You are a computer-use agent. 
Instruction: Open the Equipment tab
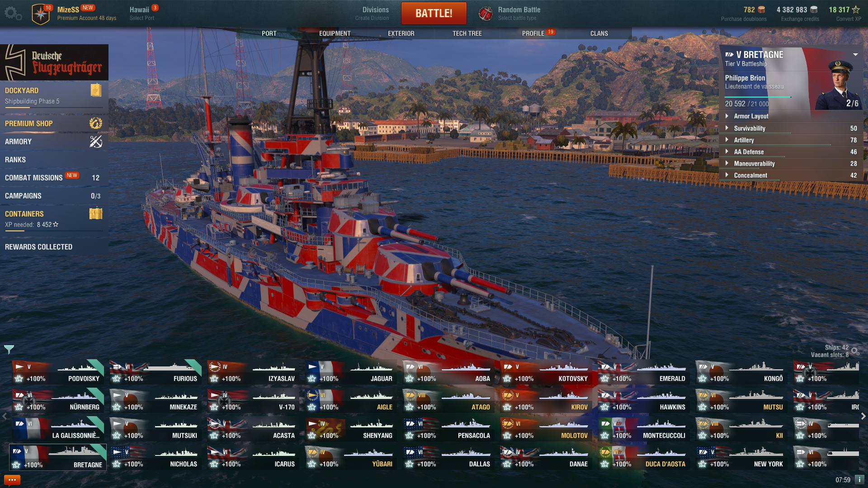tap(335, 33)
